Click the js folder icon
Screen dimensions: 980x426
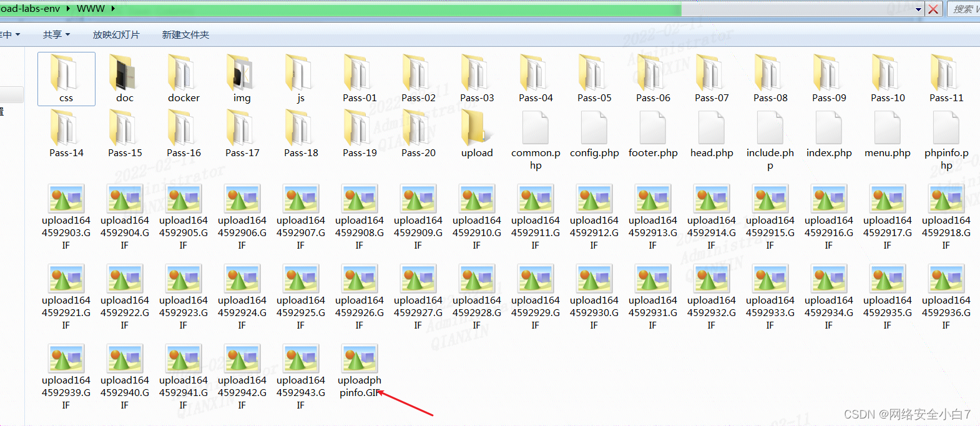(x=300, y=72)
